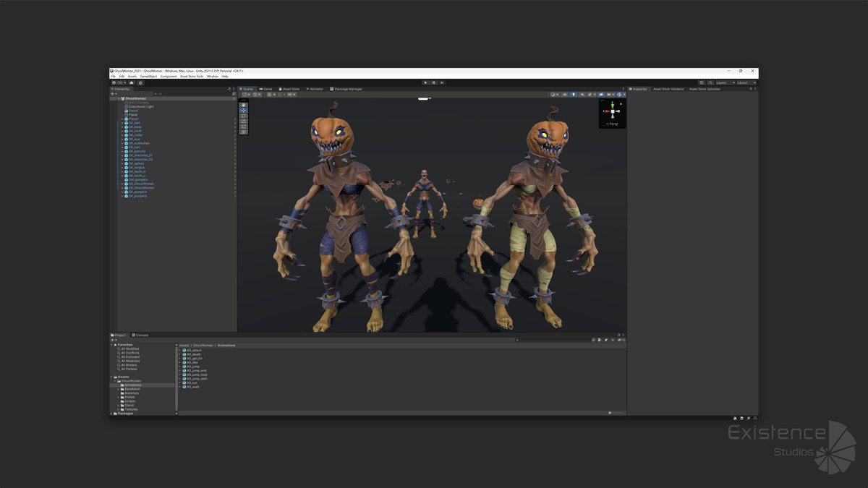
Task: Open the cloud services icon in the toolbar
Action: pos(132,82)
